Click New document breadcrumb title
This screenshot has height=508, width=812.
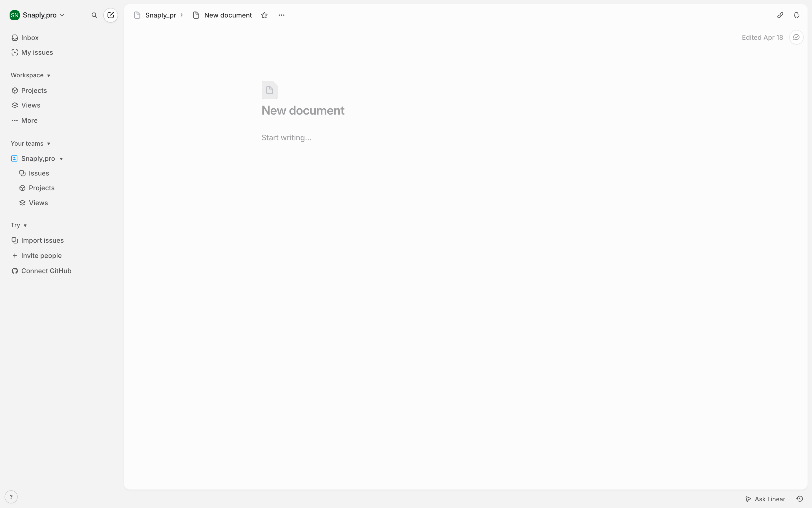point(228,15)
